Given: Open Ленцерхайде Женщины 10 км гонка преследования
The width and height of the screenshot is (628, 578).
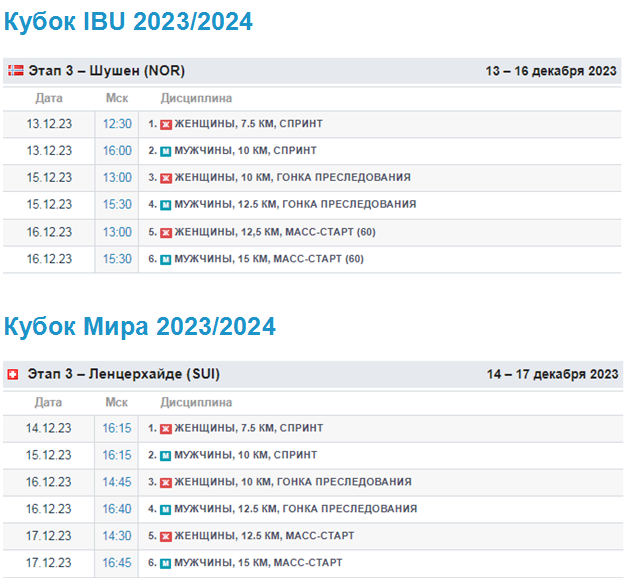Looking at the screenshot, I should (x=293, y=482).
